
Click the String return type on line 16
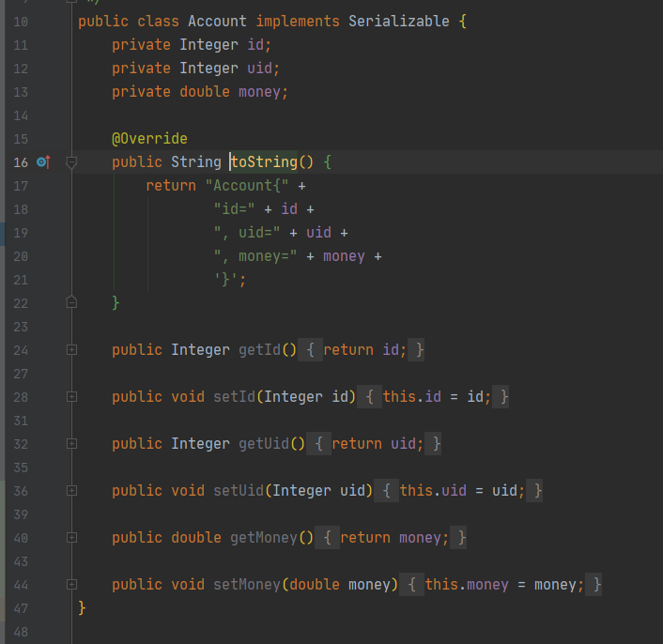click(x=196, y=161)
